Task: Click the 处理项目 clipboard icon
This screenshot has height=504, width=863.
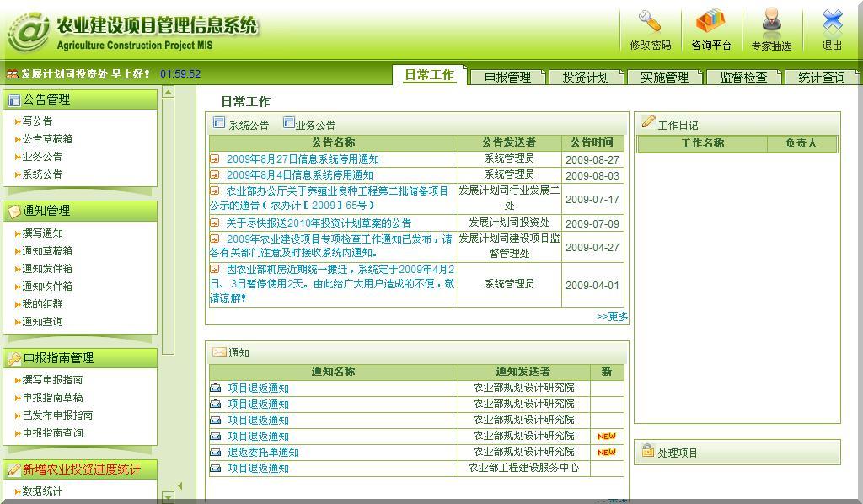Action: pyautogui.click(x=647, y=451)
